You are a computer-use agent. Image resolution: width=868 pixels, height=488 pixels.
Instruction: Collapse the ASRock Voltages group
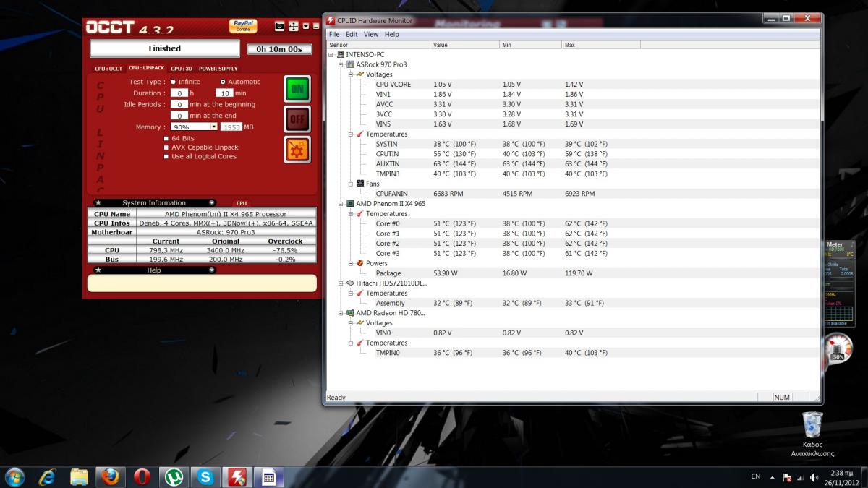pyautogui.click(x=351, y=74)
